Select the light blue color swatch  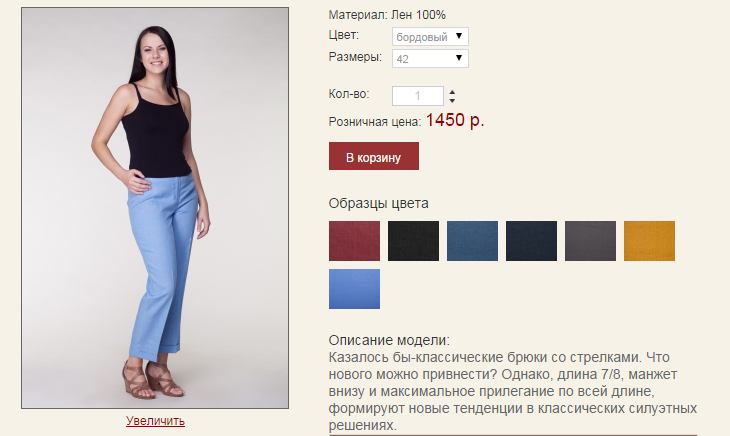tap(354, 288)
